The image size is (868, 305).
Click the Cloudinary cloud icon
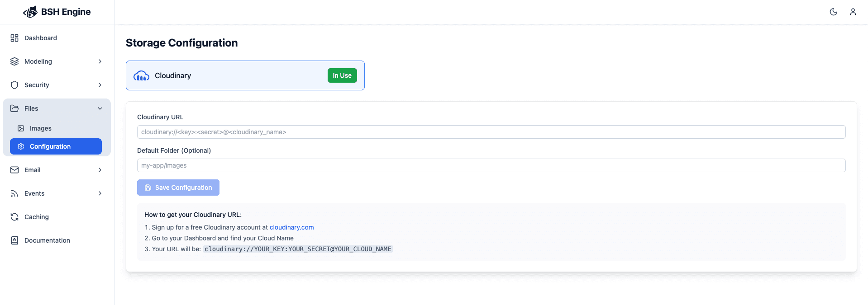coord(141,76)
